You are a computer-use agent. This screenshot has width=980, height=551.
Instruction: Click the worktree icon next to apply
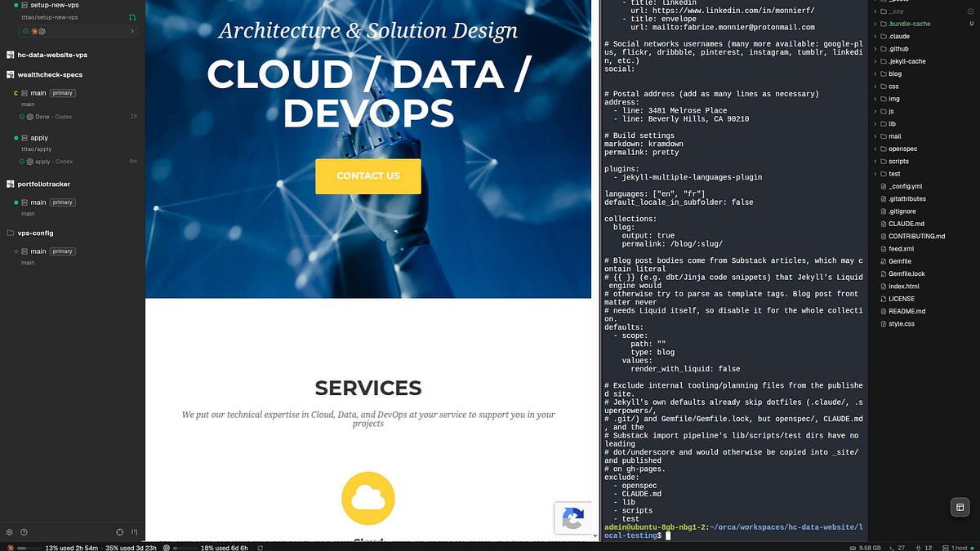[x=24, y=138]
